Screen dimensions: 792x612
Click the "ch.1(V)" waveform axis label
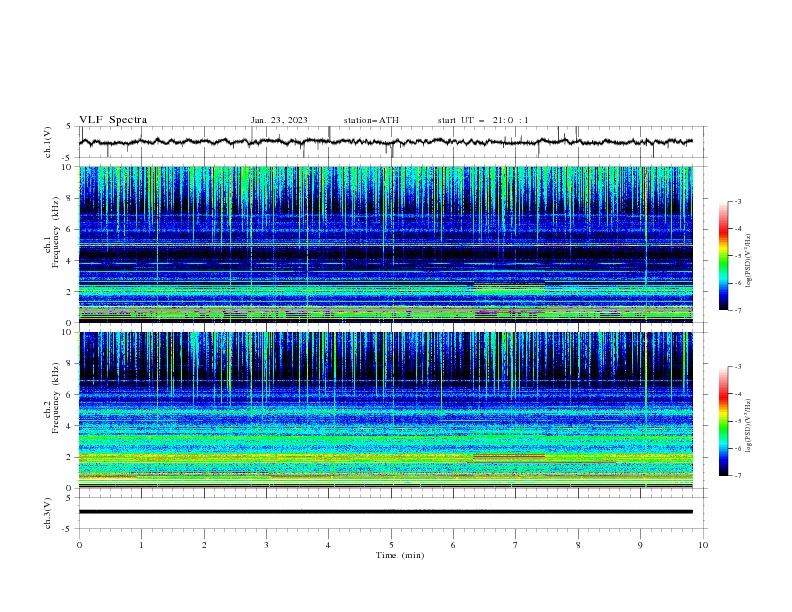[48, 142]
